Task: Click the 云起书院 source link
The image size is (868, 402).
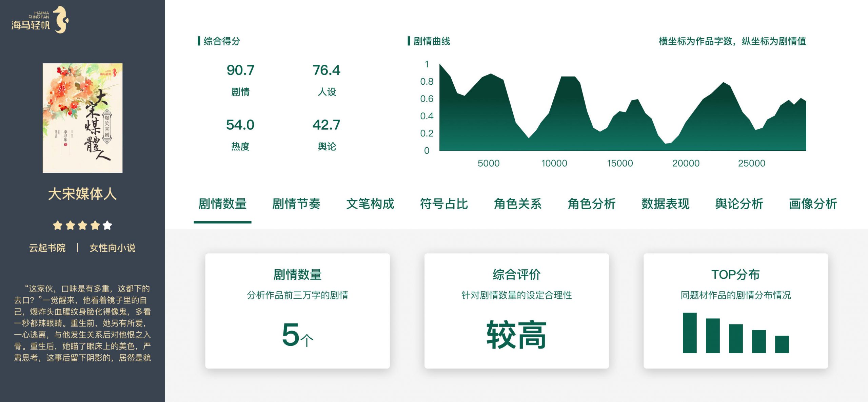Action: (x=47, y=248)
